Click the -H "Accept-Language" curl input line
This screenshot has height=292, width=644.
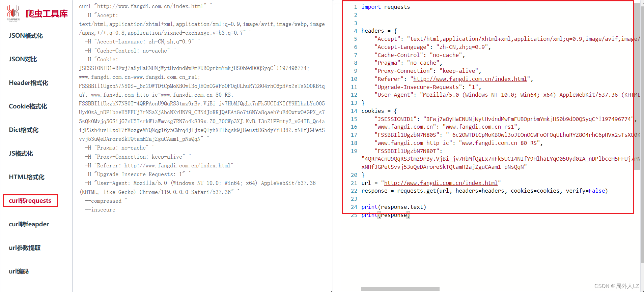[x=143, y=41]
